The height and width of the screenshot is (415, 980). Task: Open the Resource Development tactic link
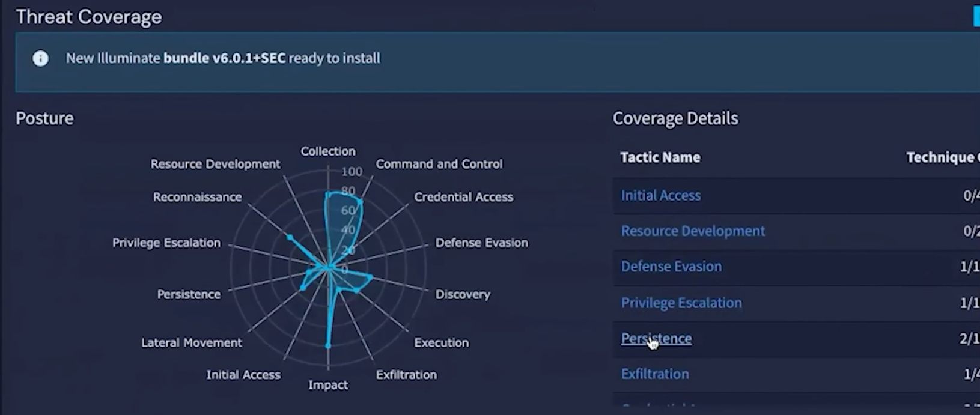[693, 231]
